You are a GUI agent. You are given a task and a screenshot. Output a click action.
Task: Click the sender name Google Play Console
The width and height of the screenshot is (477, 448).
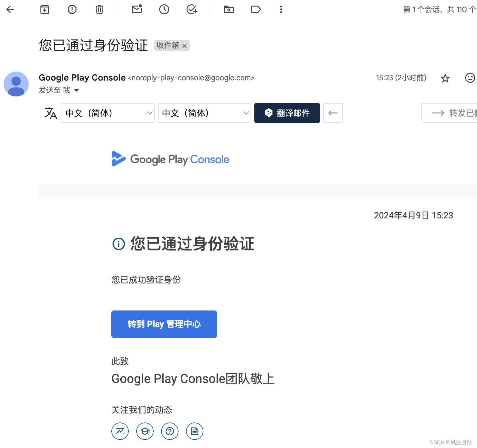82,77
